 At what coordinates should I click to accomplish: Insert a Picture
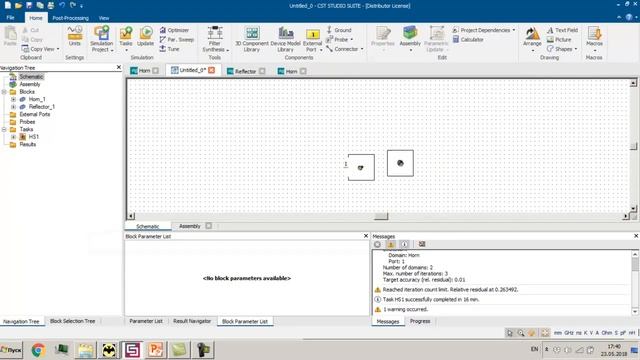pyautogui.click(x=559, y=40)
